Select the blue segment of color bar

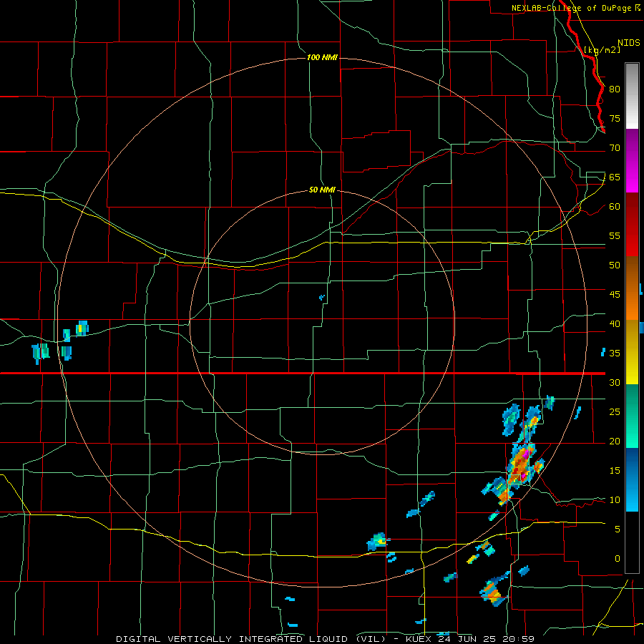coord(632,479)
